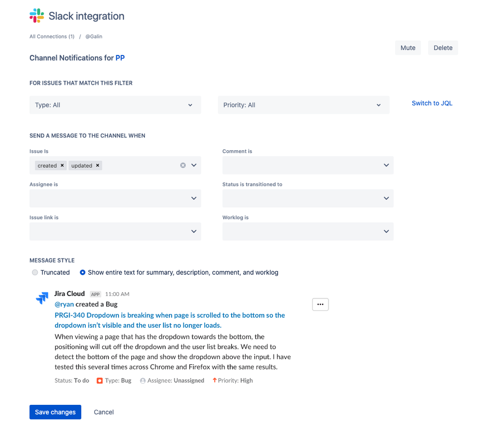Image resolution: width=504 pixels, height=429 pixels.
Task: Click the Truncated option label text
Action: pos(55,272)
